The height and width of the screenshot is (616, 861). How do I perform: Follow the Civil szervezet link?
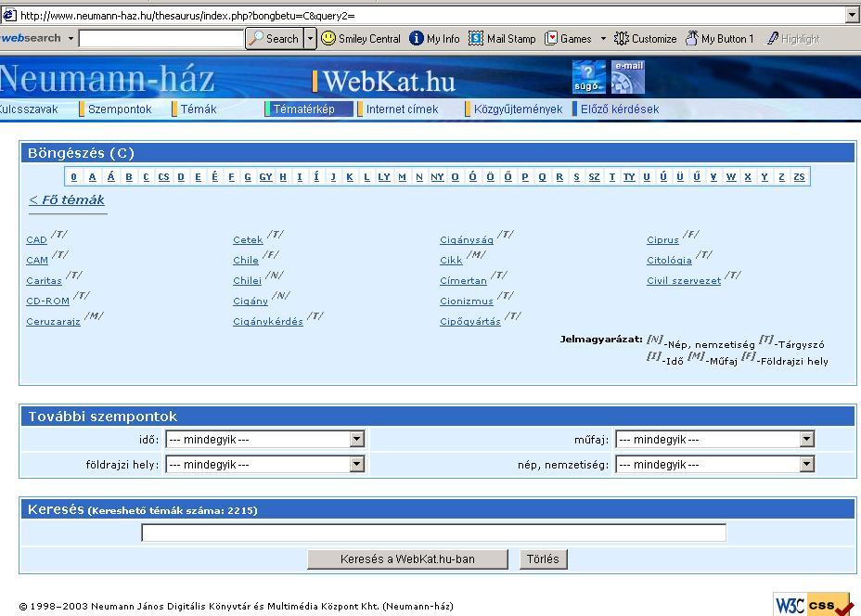684,280
